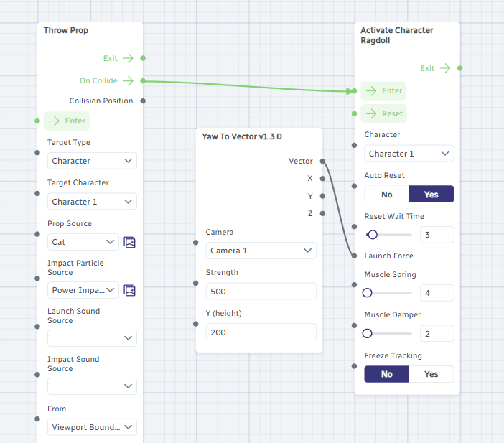This screenshot has width=504, height=443.
Task: Click On Collide output port of Throw Prop
Action: pyautogui.click(x=143, y=80)
